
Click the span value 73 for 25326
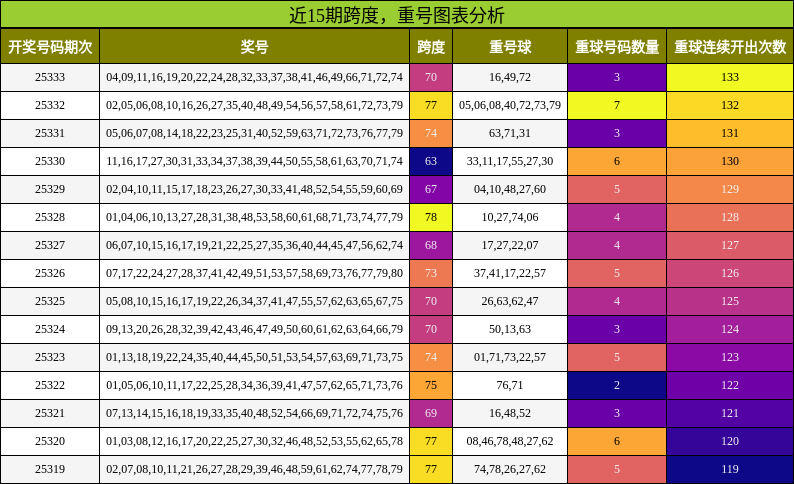click(431, 273)
